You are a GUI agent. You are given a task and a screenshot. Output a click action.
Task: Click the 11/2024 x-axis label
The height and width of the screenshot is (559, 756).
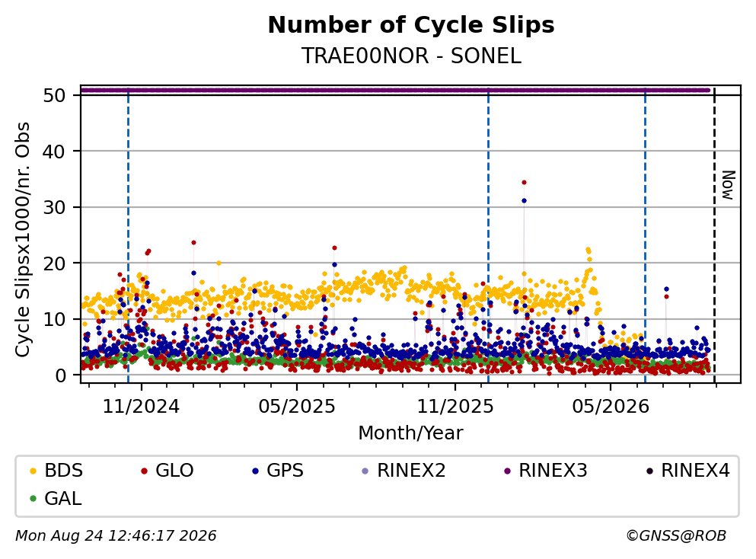[x=141, y=407]
